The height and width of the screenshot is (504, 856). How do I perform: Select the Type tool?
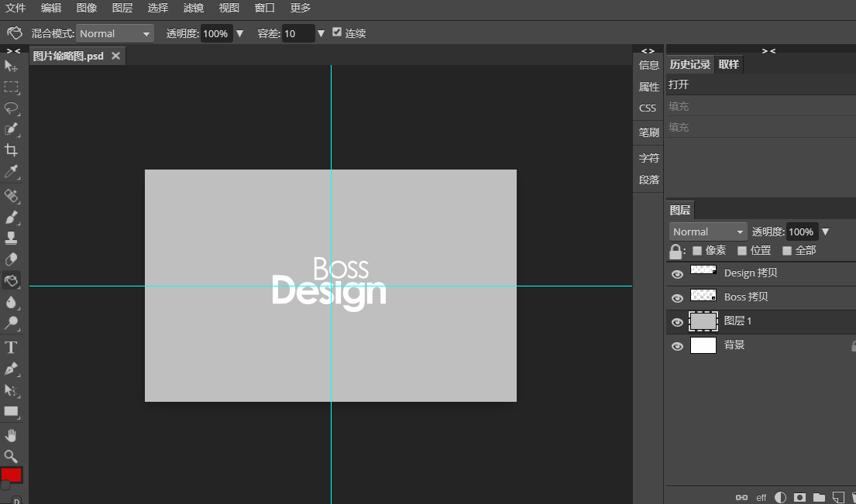[12, 347]
